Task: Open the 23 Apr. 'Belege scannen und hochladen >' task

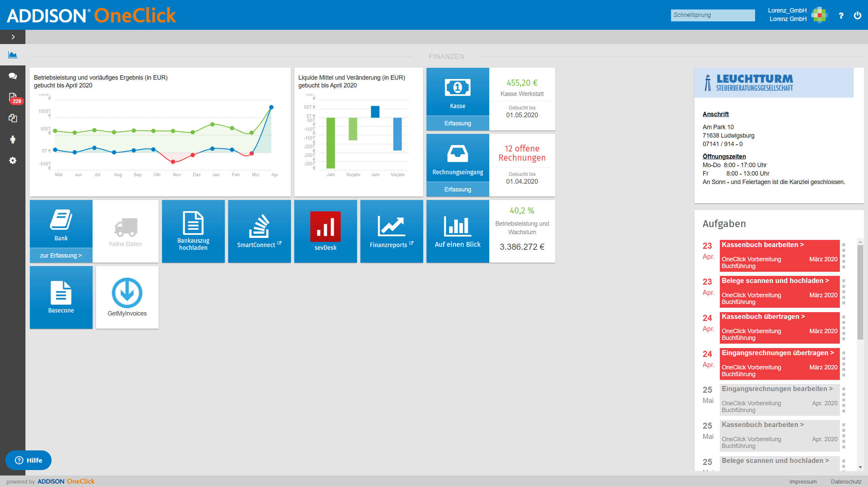Action: pos(780,291)
